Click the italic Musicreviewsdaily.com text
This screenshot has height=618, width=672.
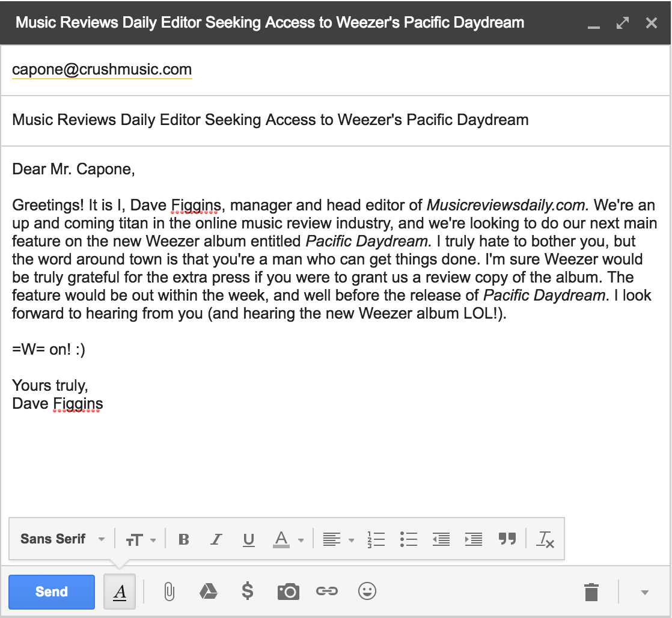coord(508,205)
